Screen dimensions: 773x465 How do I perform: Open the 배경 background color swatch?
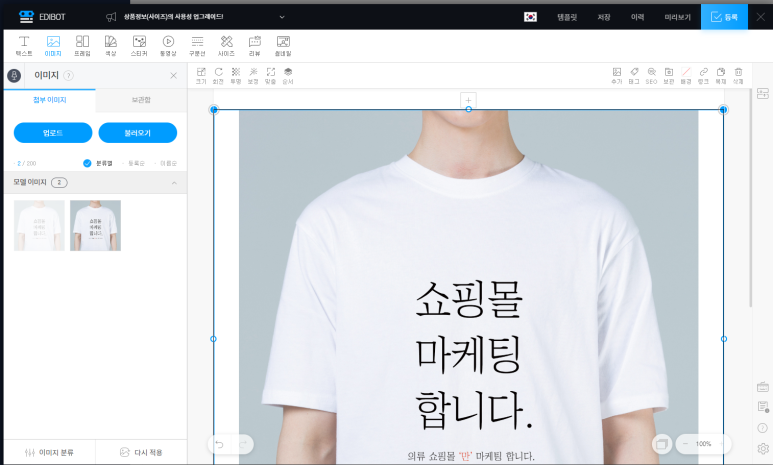coord(686,76)
